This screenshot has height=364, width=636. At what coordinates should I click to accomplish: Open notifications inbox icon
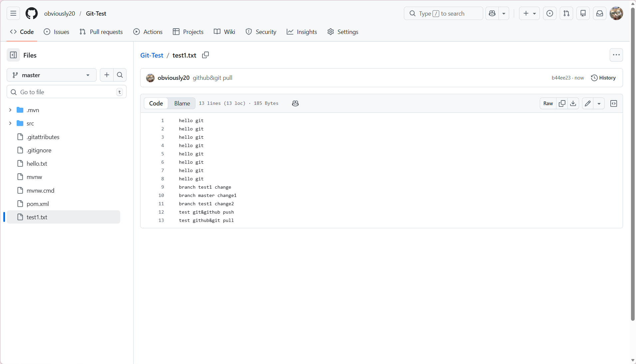[x=600, y=13]
